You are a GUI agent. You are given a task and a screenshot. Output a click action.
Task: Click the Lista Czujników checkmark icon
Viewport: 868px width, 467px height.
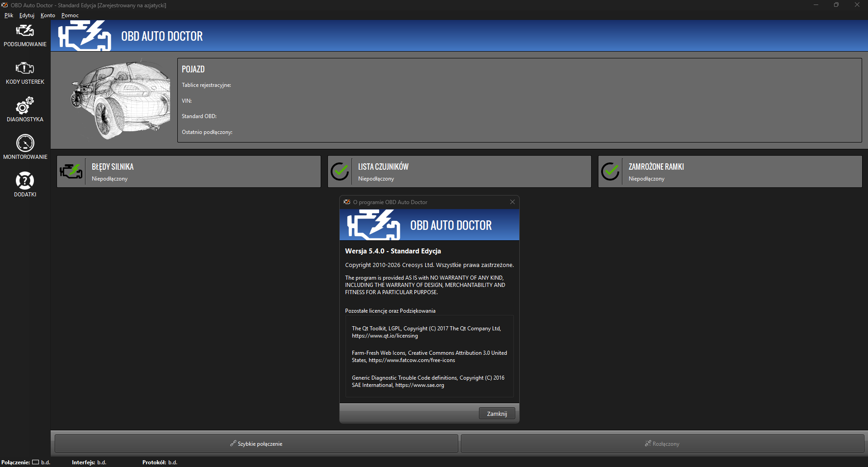point(340,172)
